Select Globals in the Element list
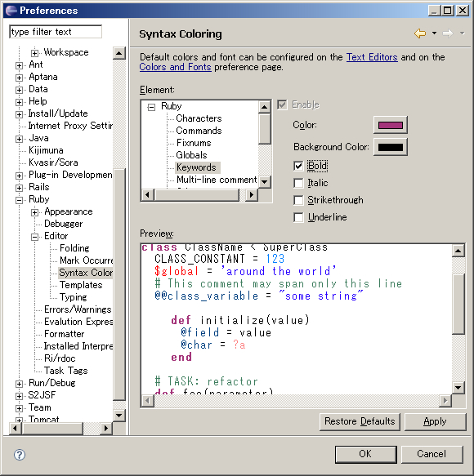Image resolution: width=474 pixels, height=476 pixels. [191, 155]
